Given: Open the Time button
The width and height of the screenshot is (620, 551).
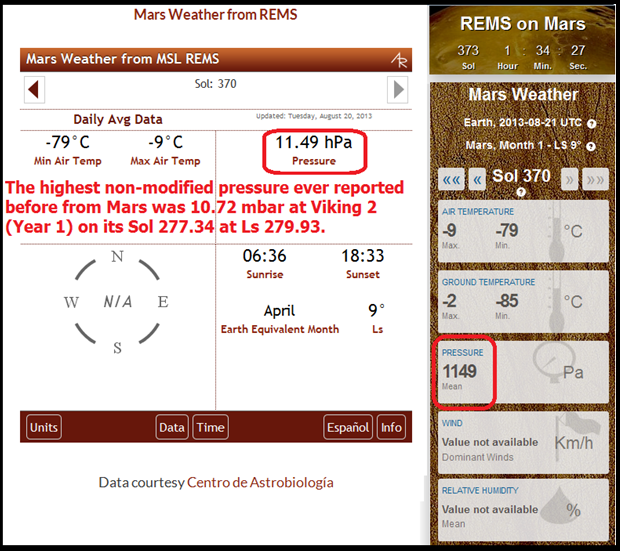Looking at the screenshot, I should (x=210, y=427).
